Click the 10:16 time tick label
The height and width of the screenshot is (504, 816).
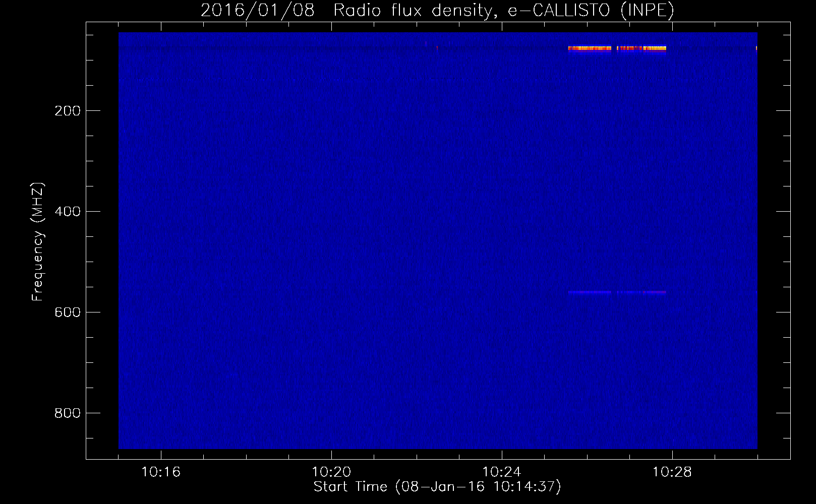[x=161, y=472]
